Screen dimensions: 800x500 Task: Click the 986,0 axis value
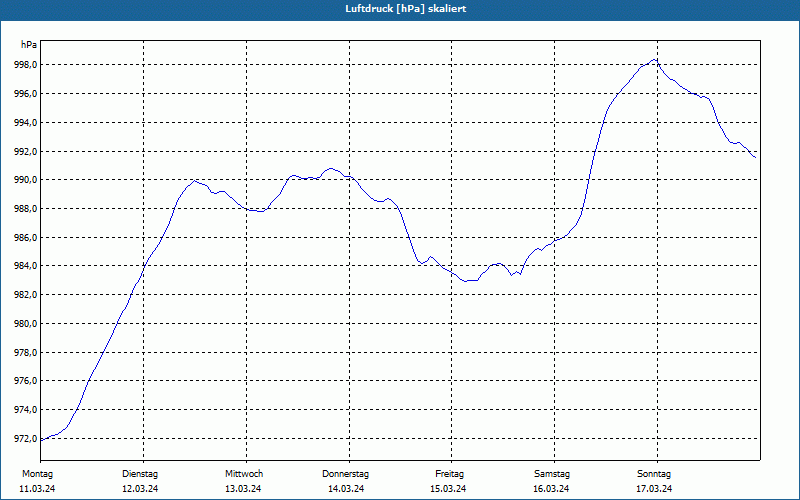[x=26, y=238]
